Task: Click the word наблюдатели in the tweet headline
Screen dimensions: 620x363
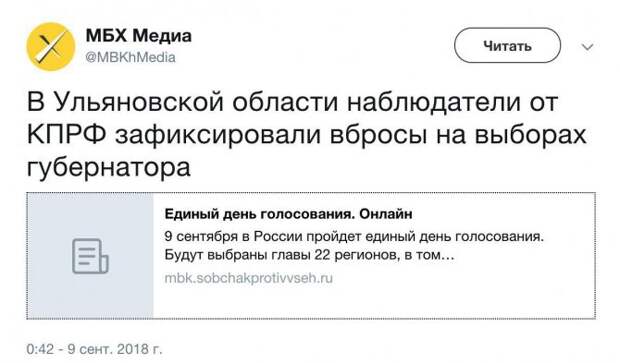Action: (434, 102)
